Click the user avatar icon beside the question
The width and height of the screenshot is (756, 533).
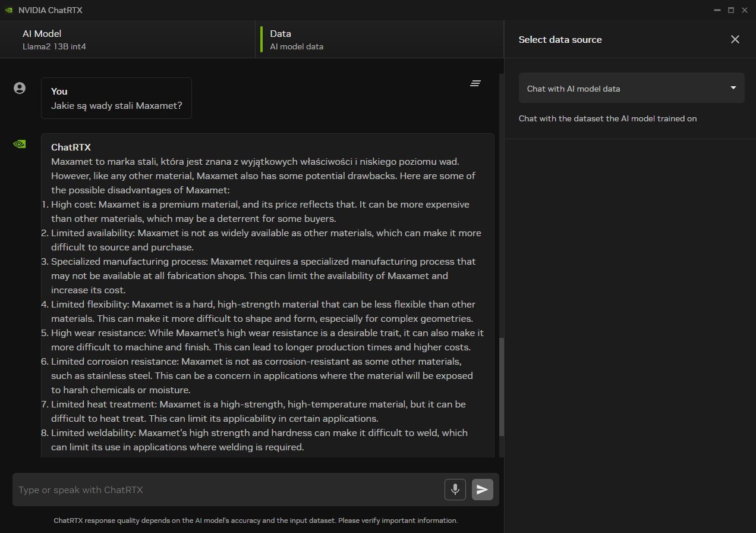(x=20, y=87)
